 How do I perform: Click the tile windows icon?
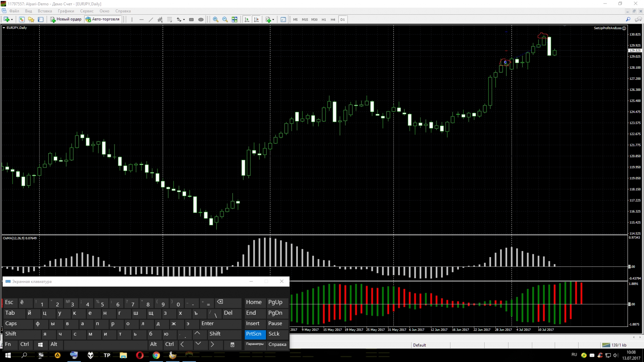(x=235, y=20)
